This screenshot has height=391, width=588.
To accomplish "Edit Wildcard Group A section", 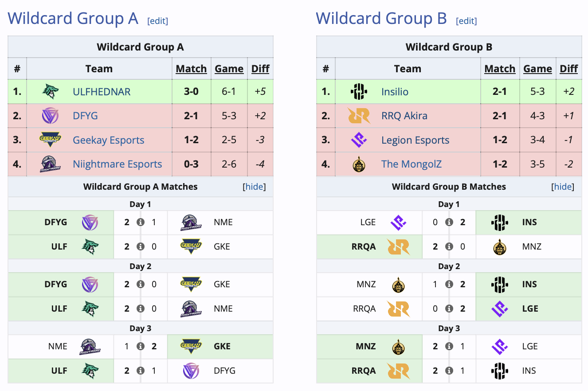I will 158,20.
